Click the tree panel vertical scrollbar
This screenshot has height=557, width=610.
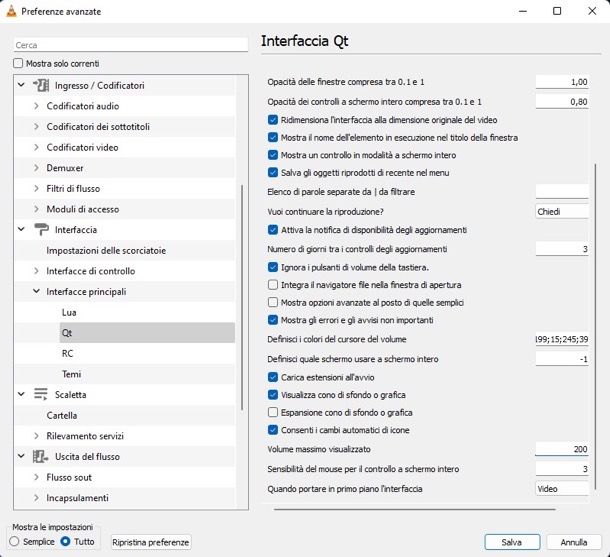[242, 298]
